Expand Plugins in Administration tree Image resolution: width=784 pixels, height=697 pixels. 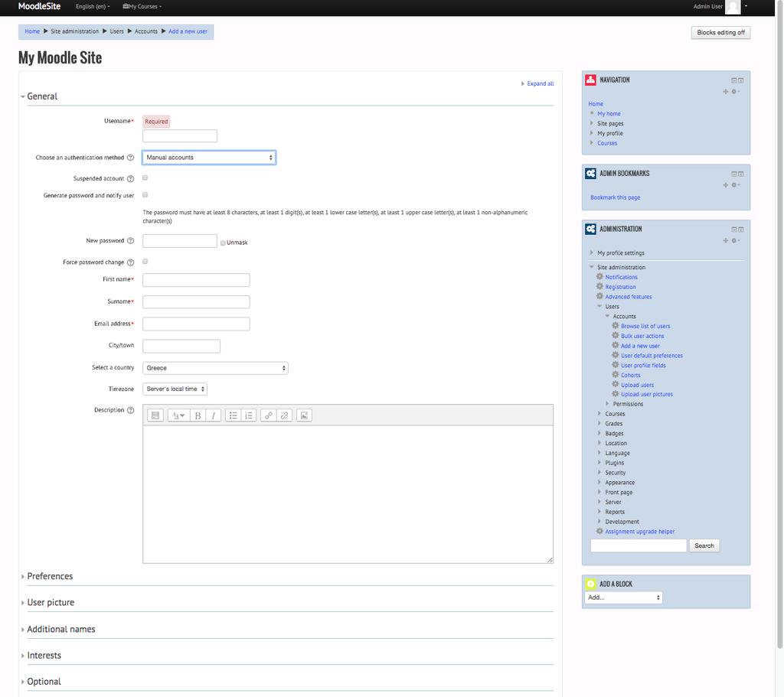(x=615, y=463)
